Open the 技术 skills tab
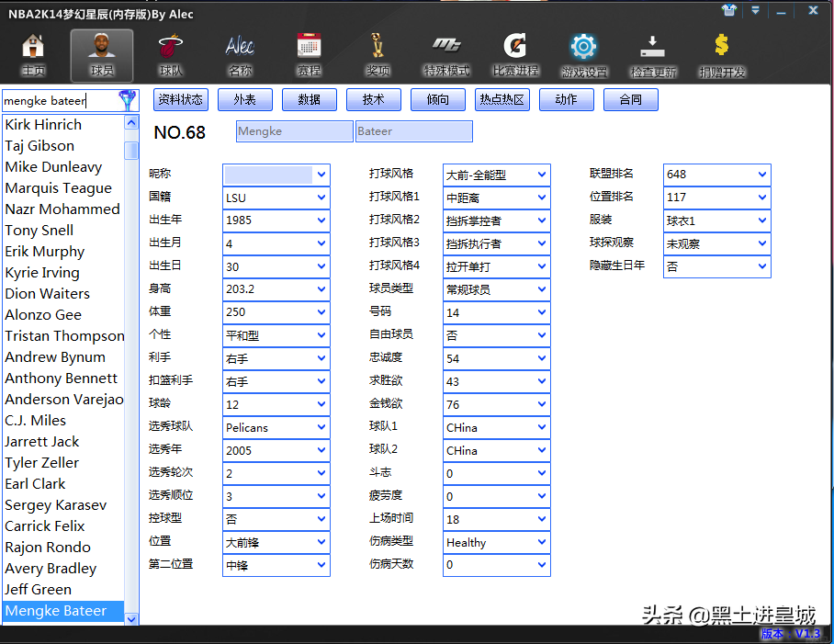Viewport: 834px width, 644px height. 374,99
